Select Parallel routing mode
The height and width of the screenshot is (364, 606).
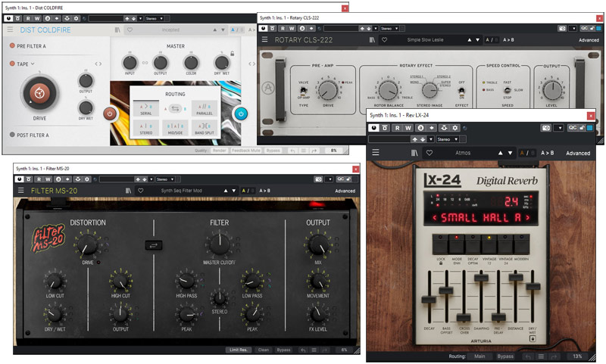[x=204, y=109]
